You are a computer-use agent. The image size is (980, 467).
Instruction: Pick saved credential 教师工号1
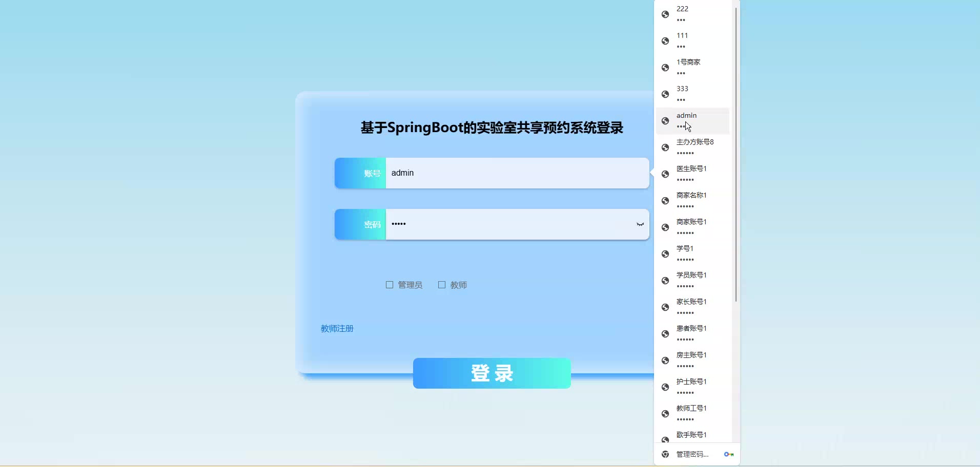(693, 414)
